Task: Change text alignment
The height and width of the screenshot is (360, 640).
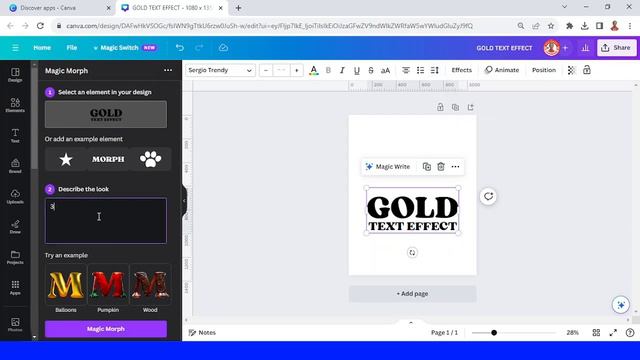Action: (x=406, y=70)
